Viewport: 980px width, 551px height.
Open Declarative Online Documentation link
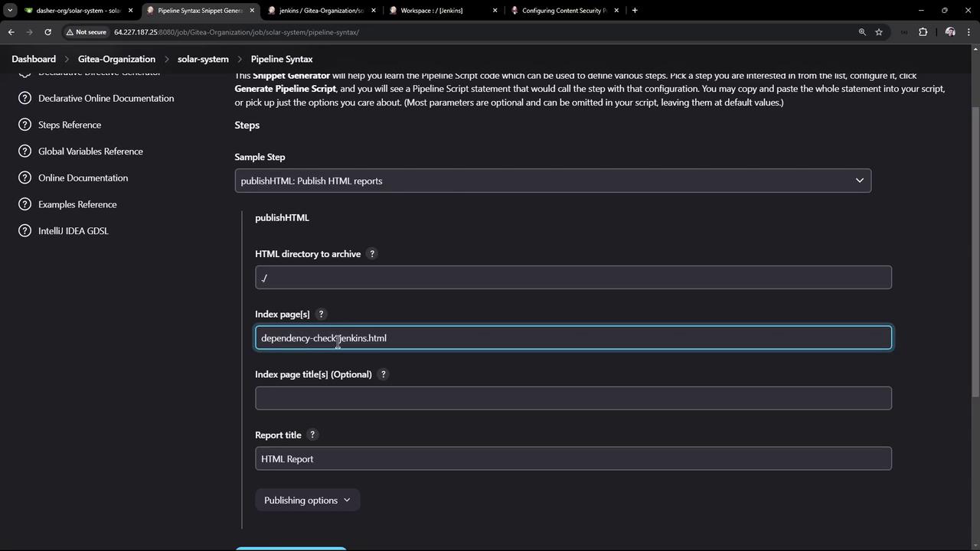[x=106, y=99]
